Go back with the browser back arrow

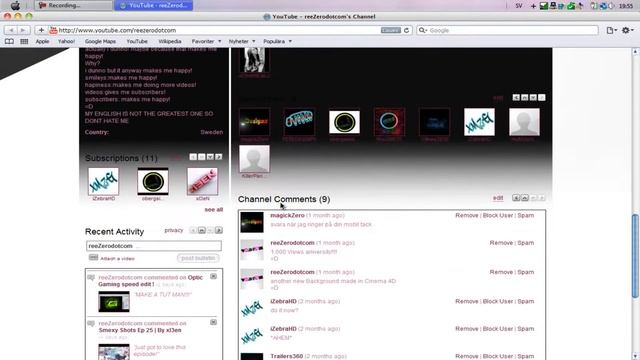(x=11, y=30)
